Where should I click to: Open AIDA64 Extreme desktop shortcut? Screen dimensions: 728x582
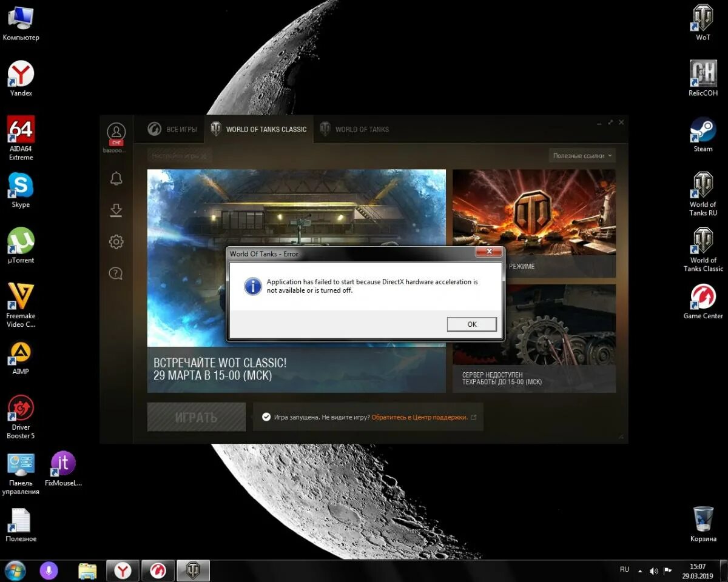21,138
